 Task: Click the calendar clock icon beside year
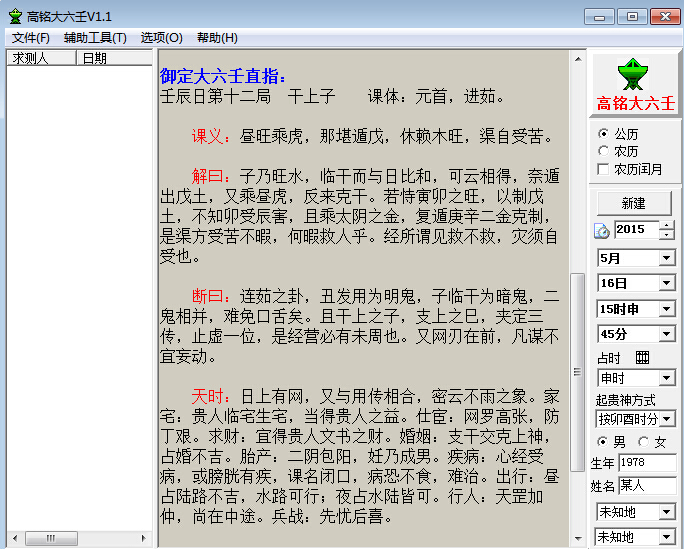[602, 230]
